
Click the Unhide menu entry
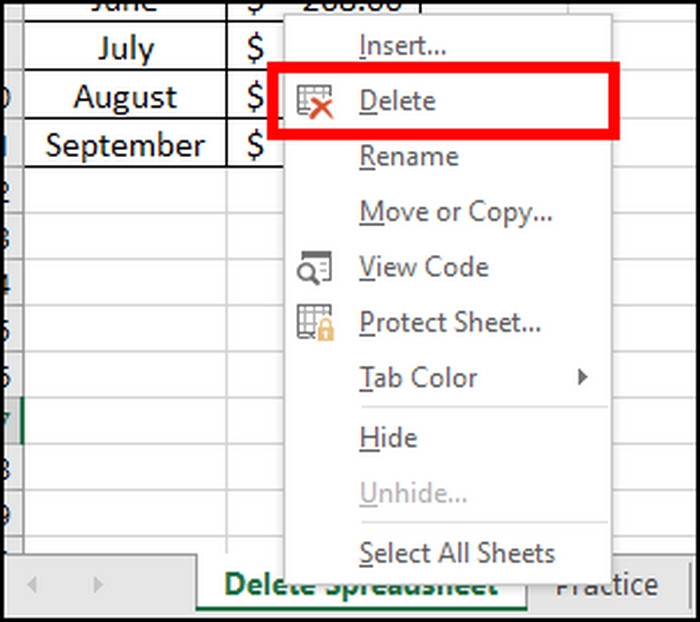[413, 493]
